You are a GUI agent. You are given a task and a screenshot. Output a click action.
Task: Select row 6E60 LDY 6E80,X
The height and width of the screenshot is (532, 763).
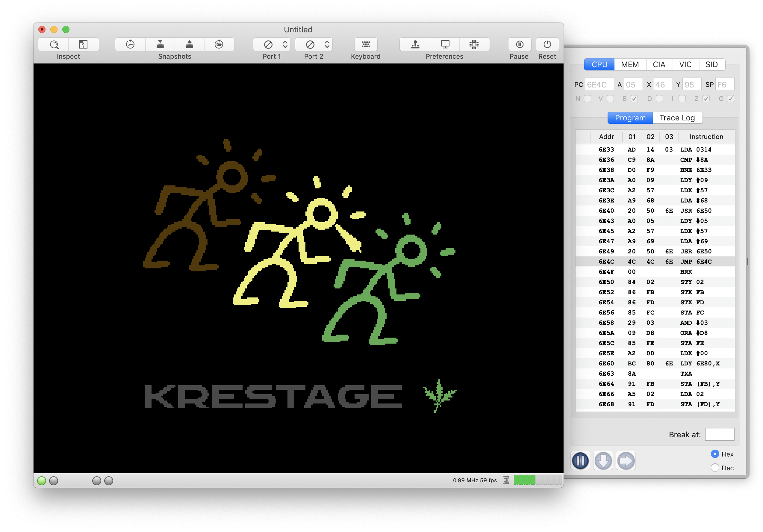tap(655, 363)
